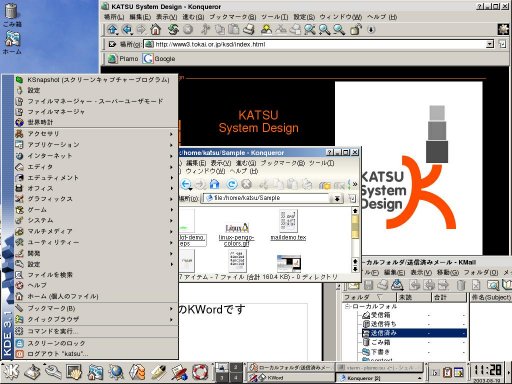Open the location dropdown in the KATSU Konqueror address bar
Screen dimensions: 512x384
tap(490, 44)
